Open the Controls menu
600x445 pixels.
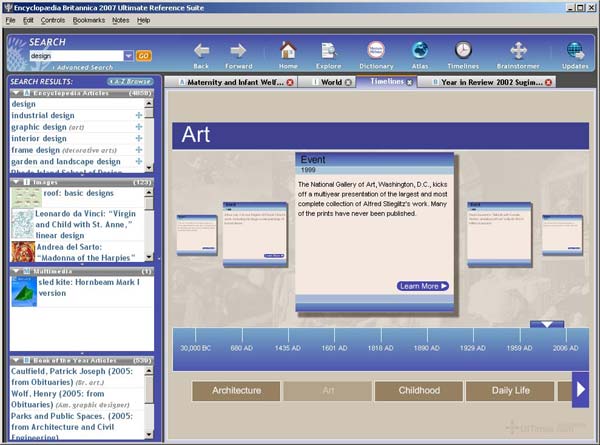[x=53, y=20]
